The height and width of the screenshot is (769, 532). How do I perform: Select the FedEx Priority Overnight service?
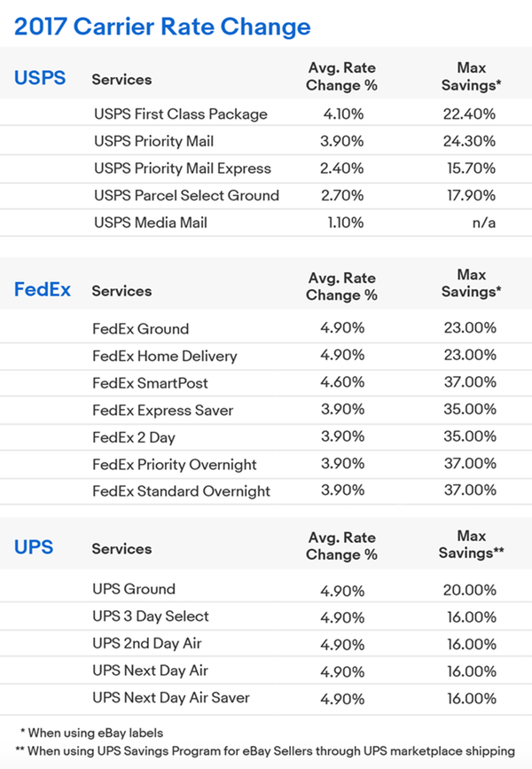point(175,465)
